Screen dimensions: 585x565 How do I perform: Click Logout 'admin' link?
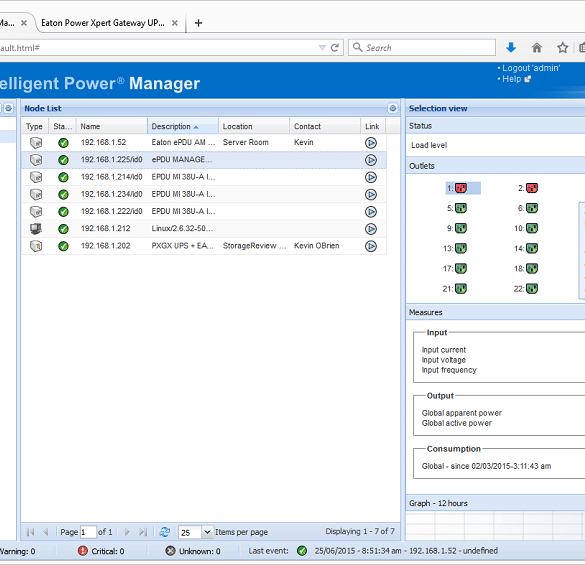click(531, 68)
